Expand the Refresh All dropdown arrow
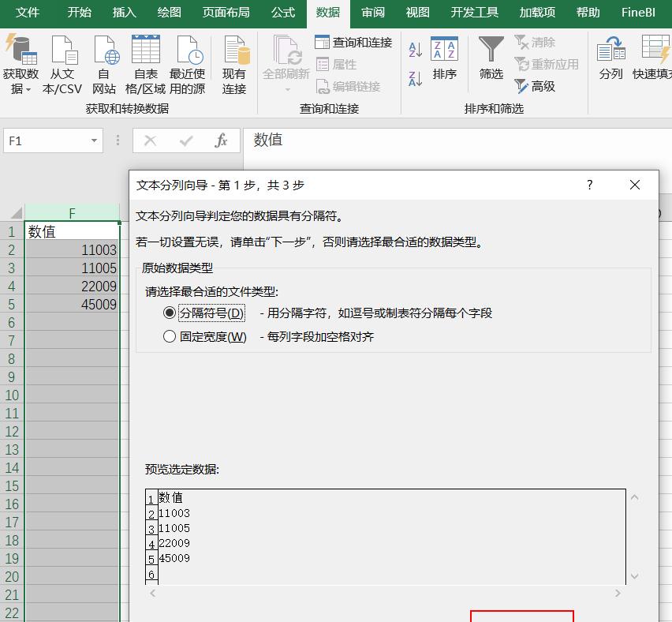Viewport: 672px width, 622px height. tap(288, 90)
